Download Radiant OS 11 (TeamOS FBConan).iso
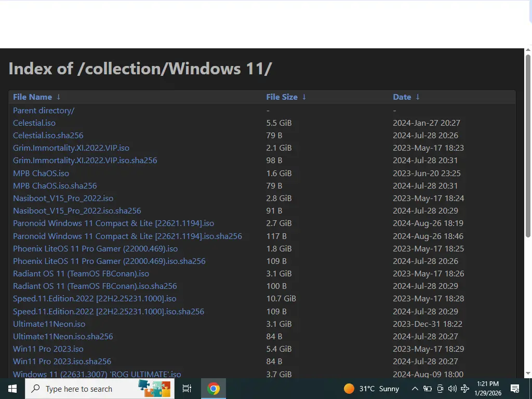Screen dimensions: 532x399 [x=81, y=273]
